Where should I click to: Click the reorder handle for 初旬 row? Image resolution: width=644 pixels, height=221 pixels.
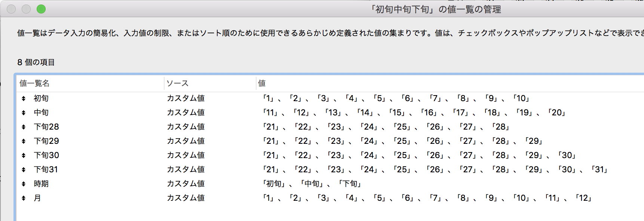tap(24, 99)
